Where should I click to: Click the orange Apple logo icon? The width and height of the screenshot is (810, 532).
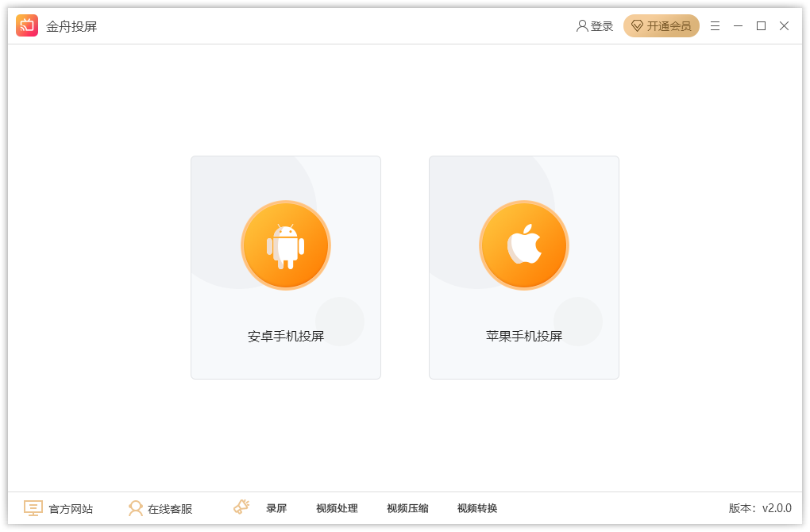click(524, 245)
